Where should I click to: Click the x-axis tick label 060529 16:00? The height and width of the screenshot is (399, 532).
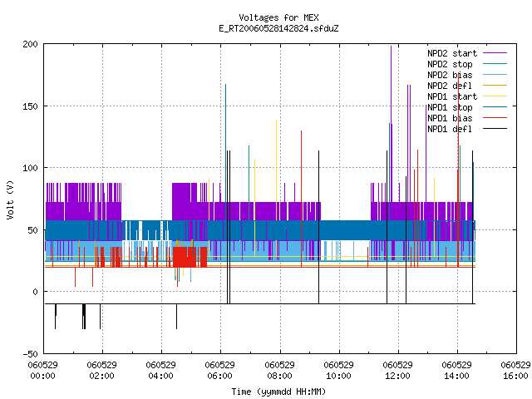[515, 370]
